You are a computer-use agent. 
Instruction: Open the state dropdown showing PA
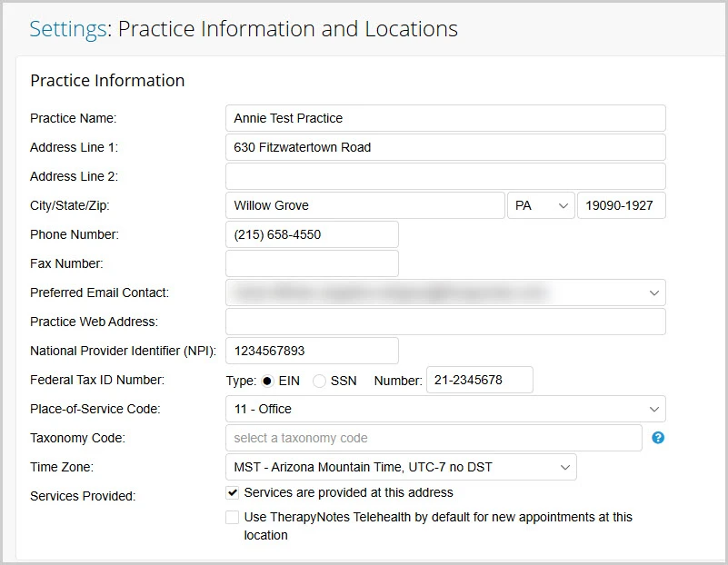(x=541, y=206)
